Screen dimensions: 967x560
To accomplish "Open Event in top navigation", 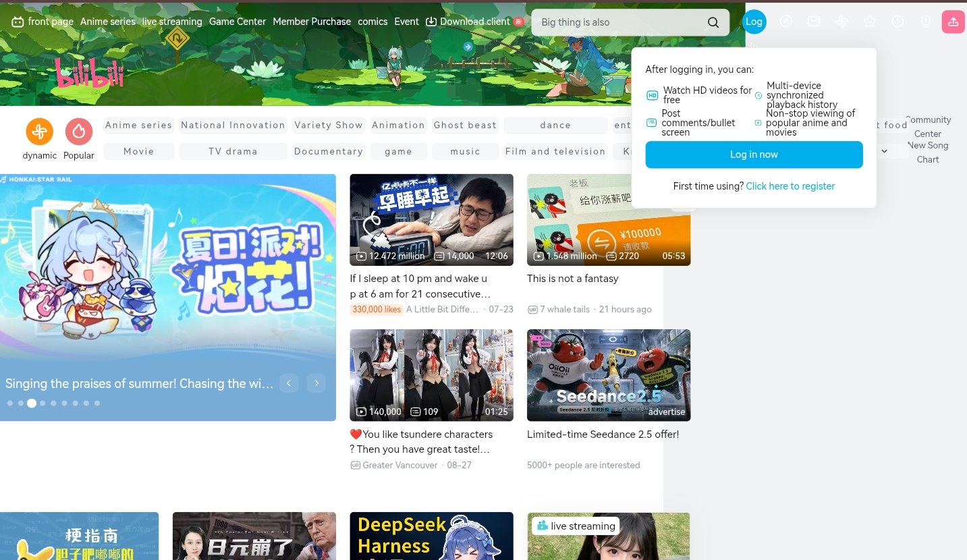I will [406, 22].
